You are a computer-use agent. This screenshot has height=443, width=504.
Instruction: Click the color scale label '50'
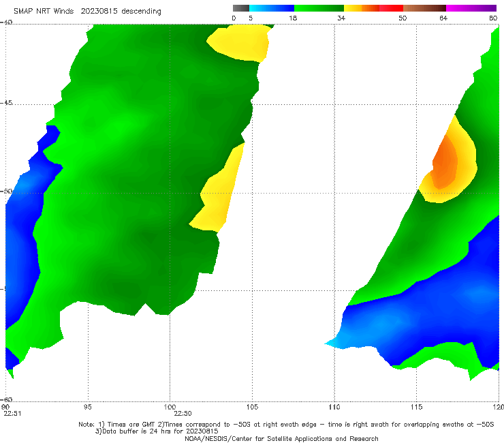403,18
